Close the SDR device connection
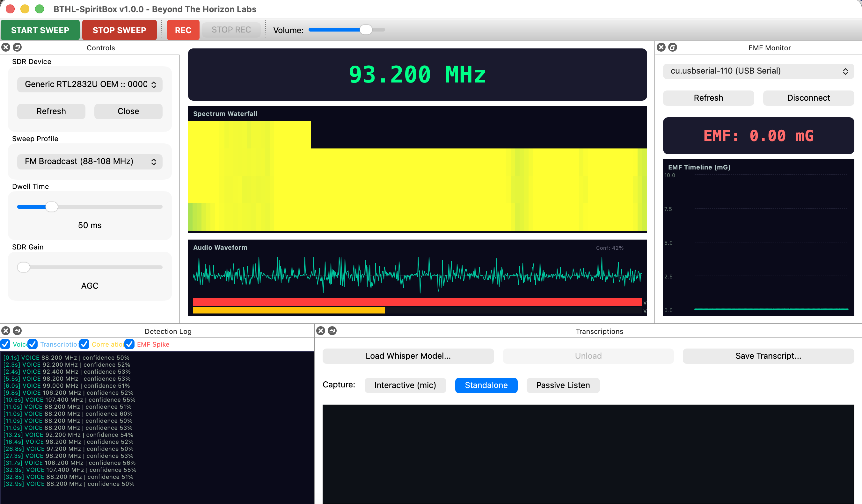The width and height of the screenshot is (862, 504). point(128,112)
